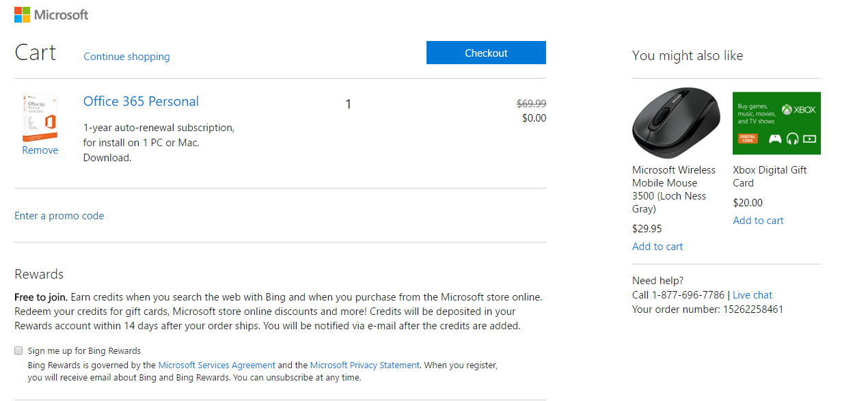Enable the Bing Rewards sign-up checkbox

[x=18, y=350]
